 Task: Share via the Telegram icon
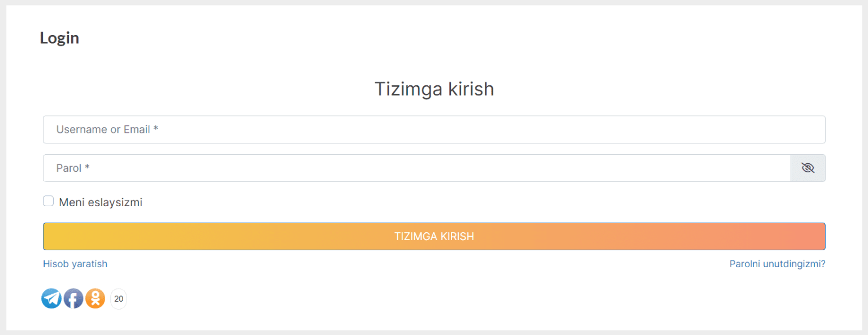tap(51, 298)
